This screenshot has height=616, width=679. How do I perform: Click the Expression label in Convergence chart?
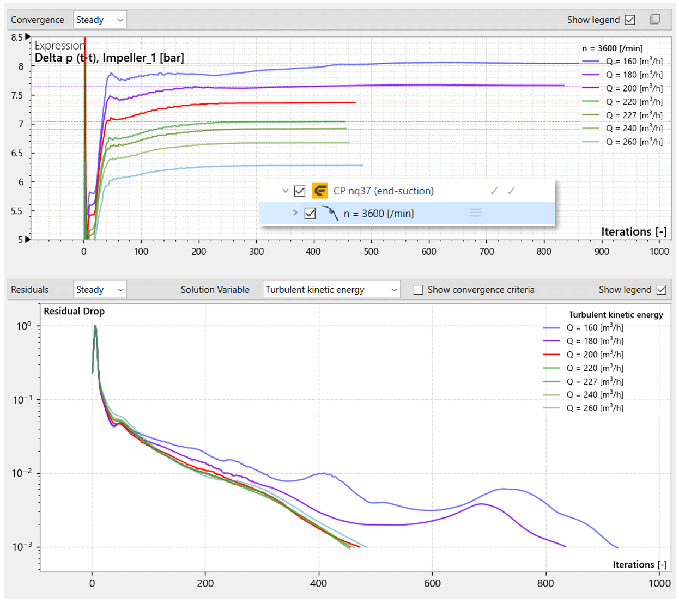(59, 45)
